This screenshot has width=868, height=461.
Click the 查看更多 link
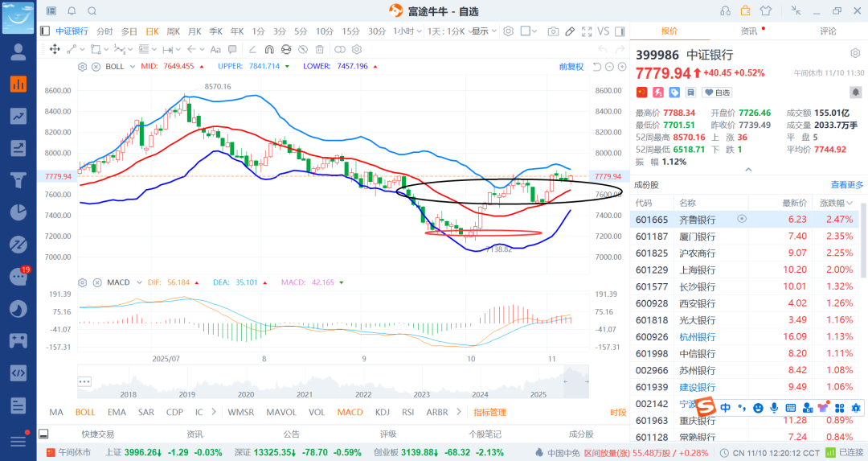click(847, 185)
